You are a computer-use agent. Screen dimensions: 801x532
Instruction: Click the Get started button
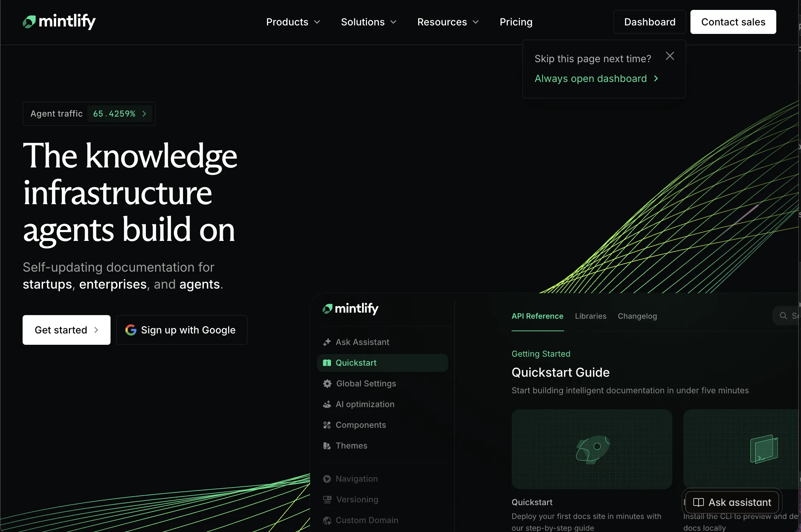[x=66, y=330]
